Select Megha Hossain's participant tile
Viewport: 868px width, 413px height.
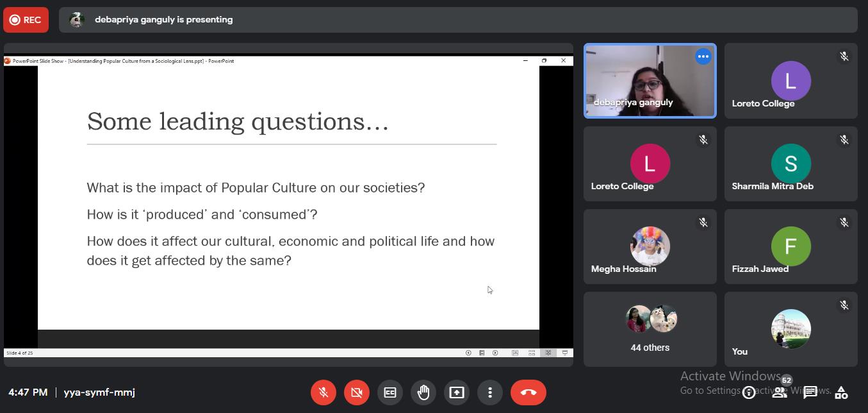(650, 247)
